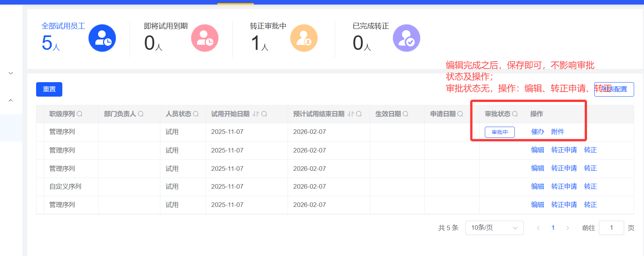Click the orange approval in progress icon
Screen dimensions: 644x256
pyautogui.click(x=304, y=38)
